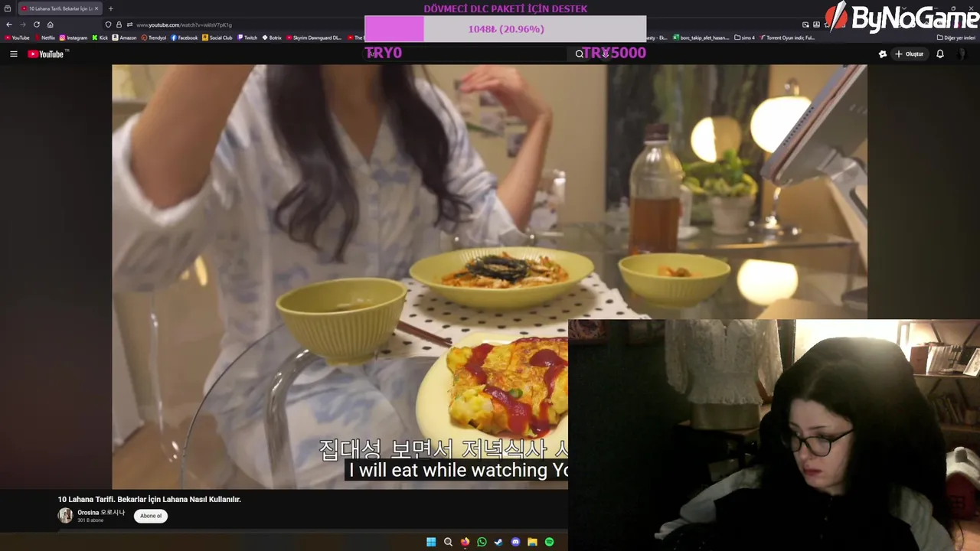Click the Oluştur create button
Screen dimensions: 980x551
coord(909,54)
